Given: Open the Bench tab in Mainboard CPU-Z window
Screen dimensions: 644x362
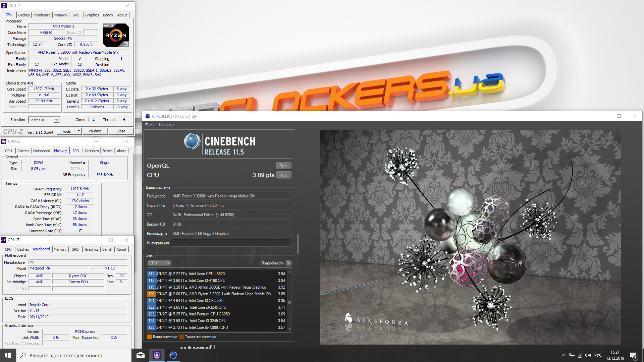Looking at the screenshot, I should (107, 249).
